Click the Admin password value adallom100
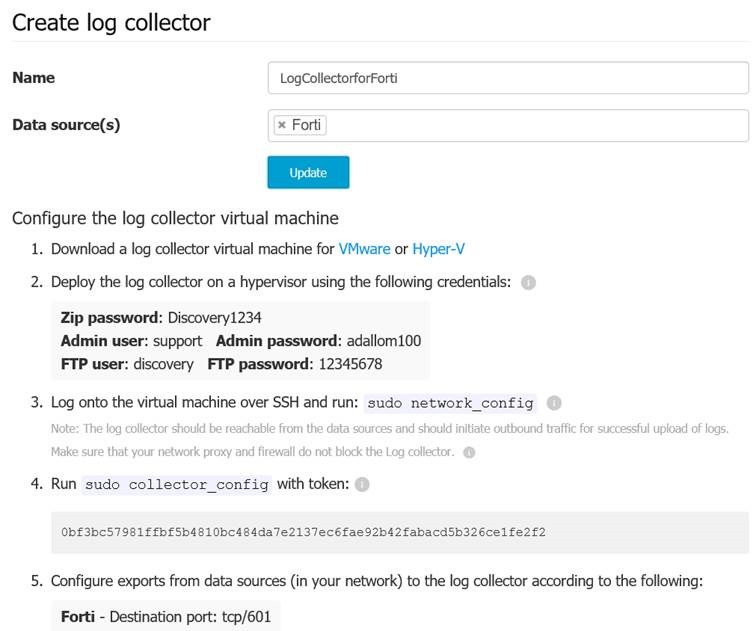 [x=384, y=341]
